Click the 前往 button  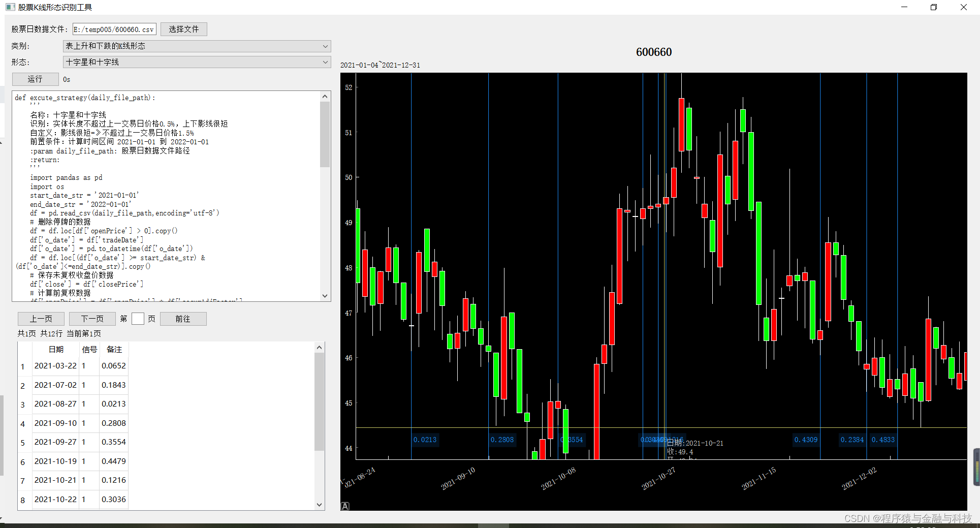[x=183, y=319]
